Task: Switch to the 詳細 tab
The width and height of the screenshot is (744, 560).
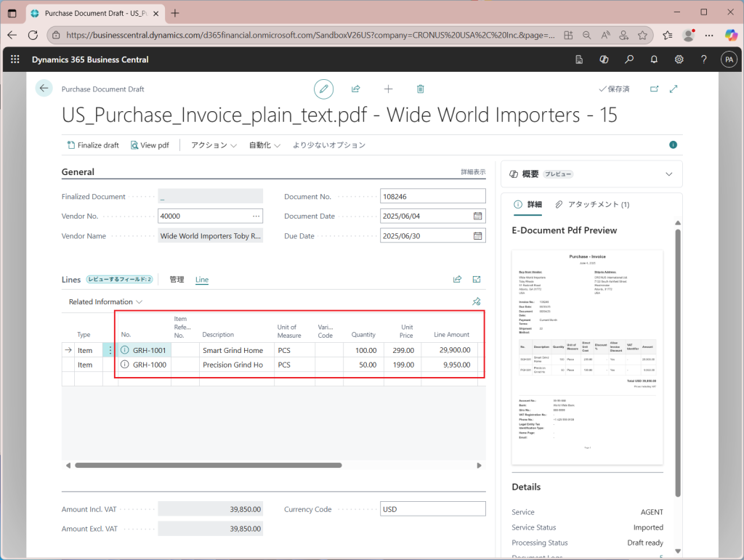Action: [x=527, y=204]
